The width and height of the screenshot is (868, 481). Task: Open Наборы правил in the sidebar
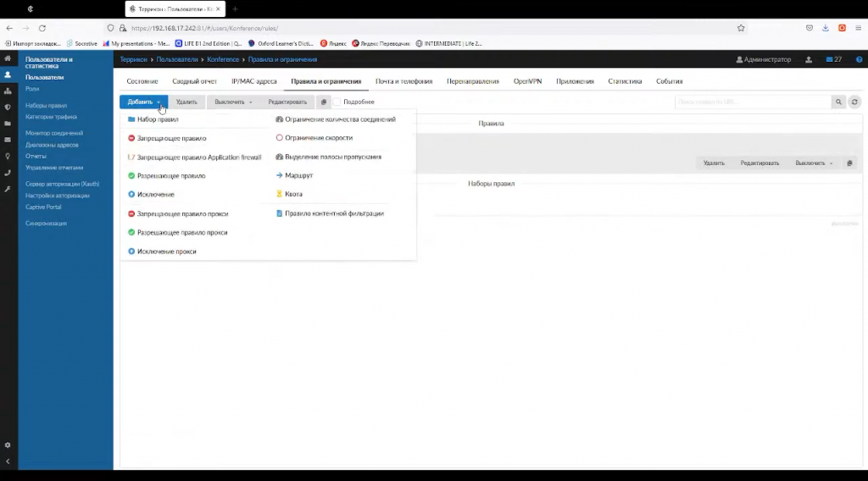coord(46,105)
